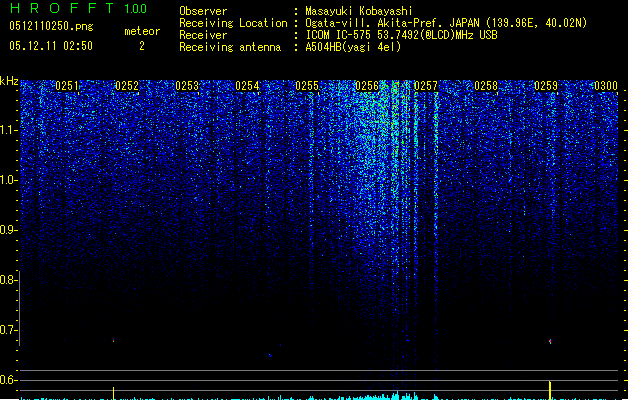The image size is (629, 400).
Task: Click the 0.6 kHz axis label
Action: pos(9,380)
